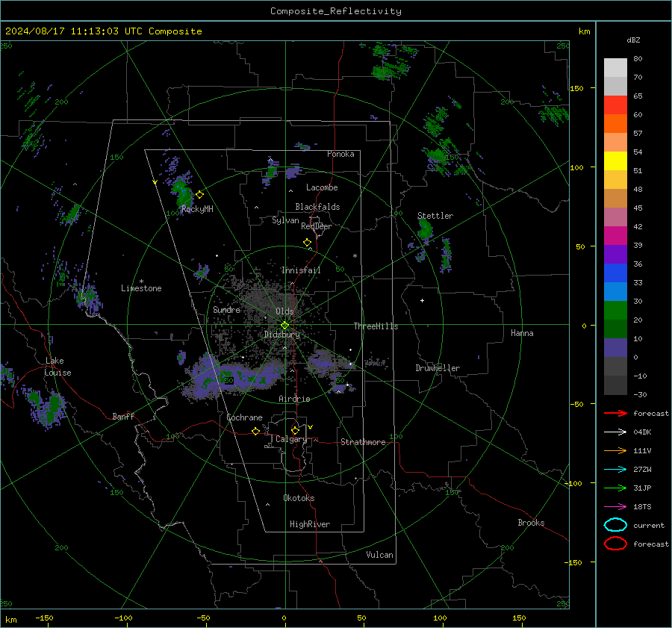Image resolution: width=672 pixels, height=628 pixels.
Task: Click the Sundre town label
Action: 227,310
